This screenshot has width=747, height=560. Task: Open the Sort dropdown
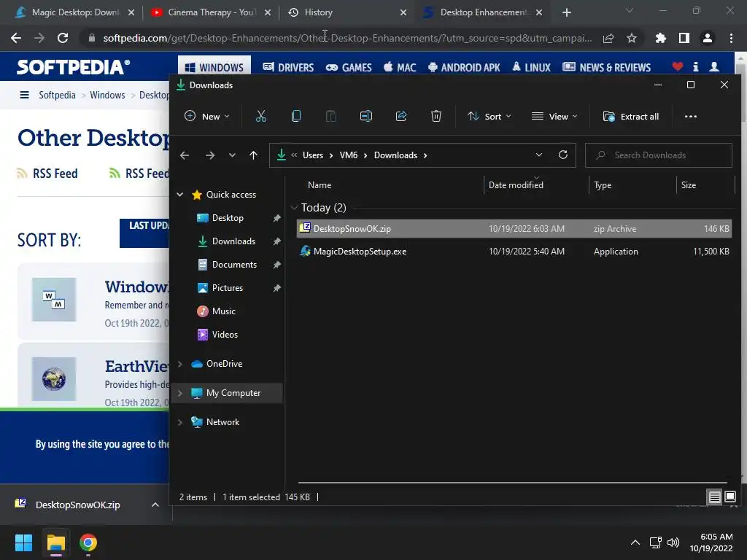tap(489, 116)
